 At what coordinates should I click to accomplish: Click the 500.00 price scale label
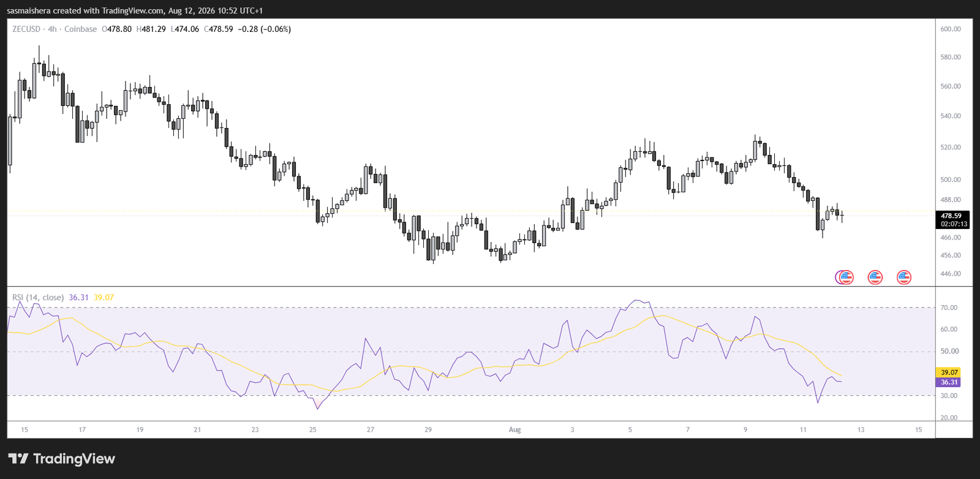point(951,179)
